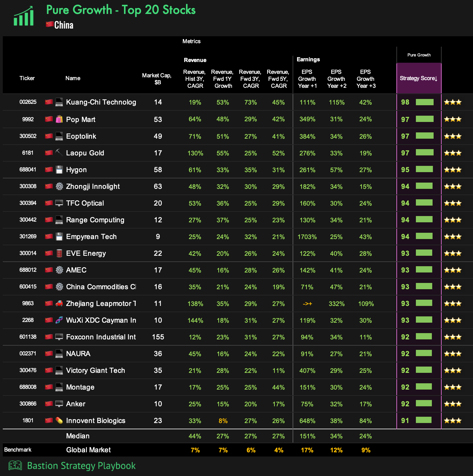Open the Pop Mart stock name
This screenshot has height=476, width=473.
[81, 120]
